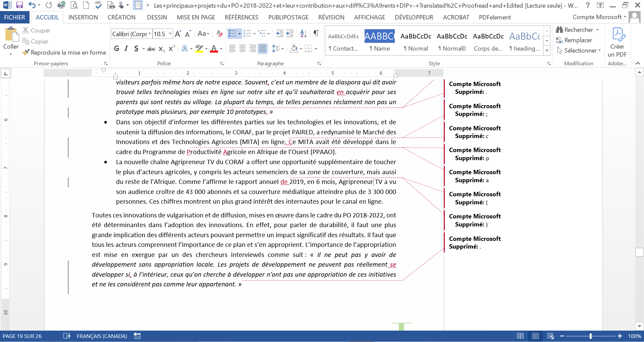Expand the Styles gallery more arrow
The height and width of the screenshot is (342, 644).
pos(547,51)
